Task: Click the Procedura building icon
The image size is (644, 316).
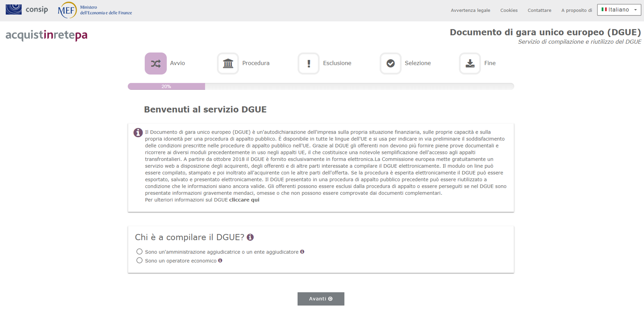Action: coord(228,64)
